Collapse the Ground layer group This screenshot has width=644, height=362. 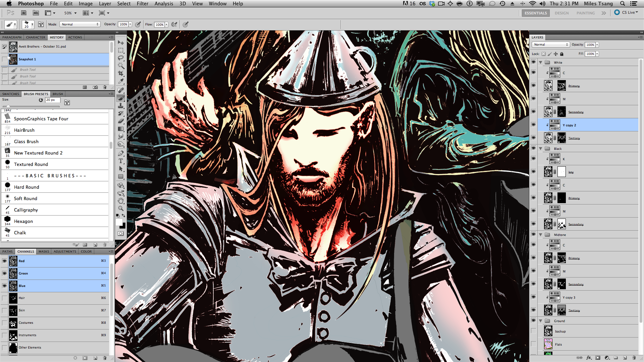click(x=541, y=321)
